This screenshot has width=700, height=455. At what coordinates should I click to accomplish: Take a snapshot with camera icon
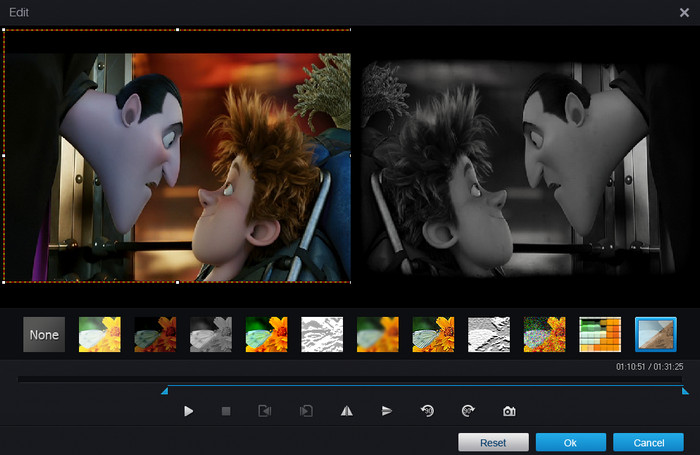[x=509, y=411]
